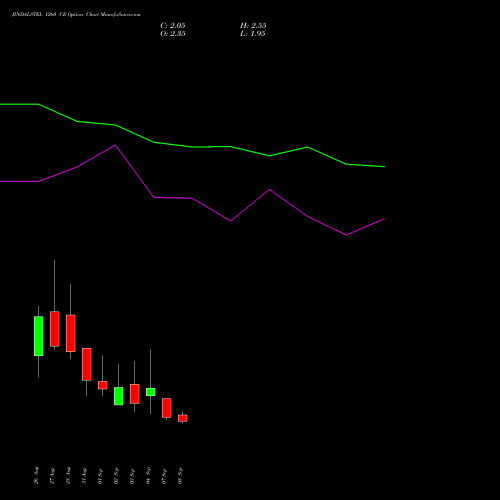The image size is (500, 500).
Task: Select the "03 Sep" date label
Action: (x=132, y=476)
